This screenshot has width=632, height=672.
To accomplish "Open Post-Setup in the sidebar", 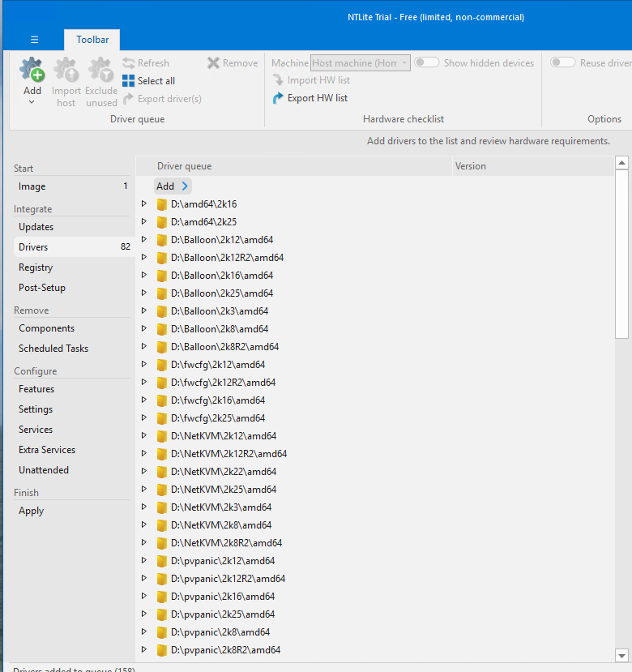I will 73,288.
